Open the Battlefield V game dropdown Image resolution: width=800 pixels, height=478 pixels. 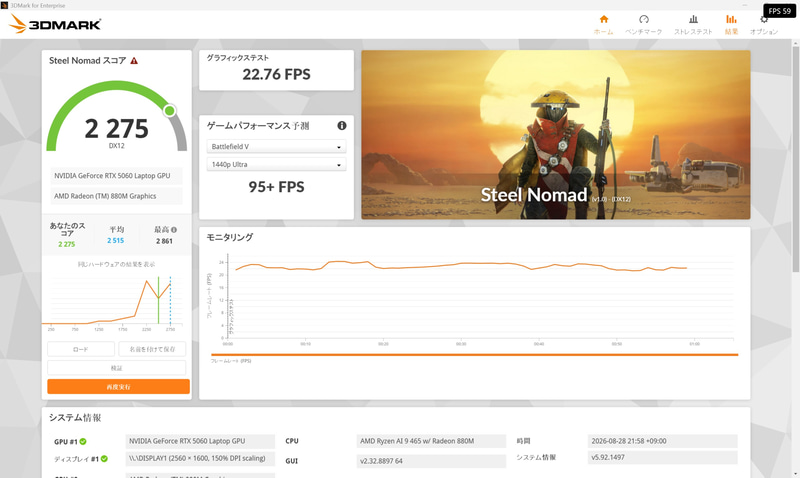pos(276,146)
